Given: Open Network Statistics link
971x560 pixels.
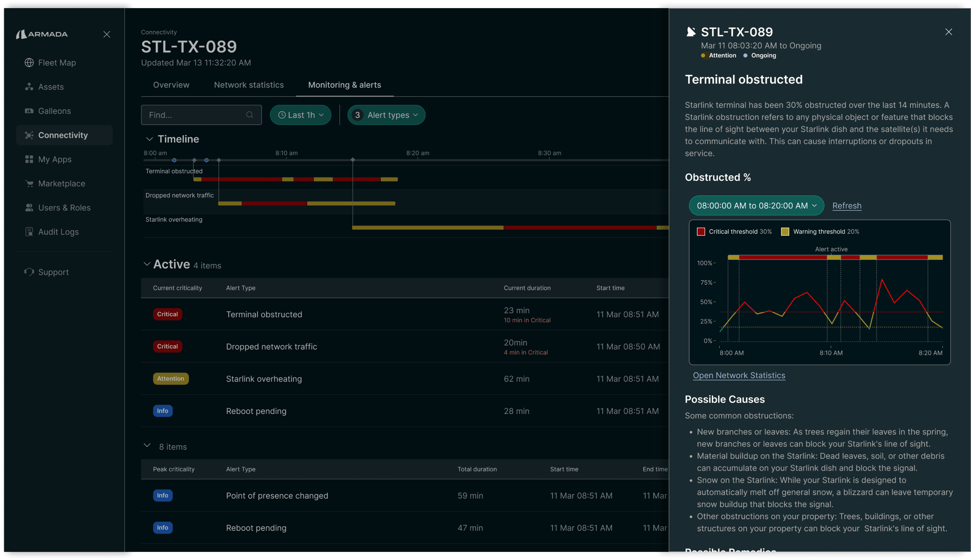Looking at the screenshot, I should tap(739, 376).
